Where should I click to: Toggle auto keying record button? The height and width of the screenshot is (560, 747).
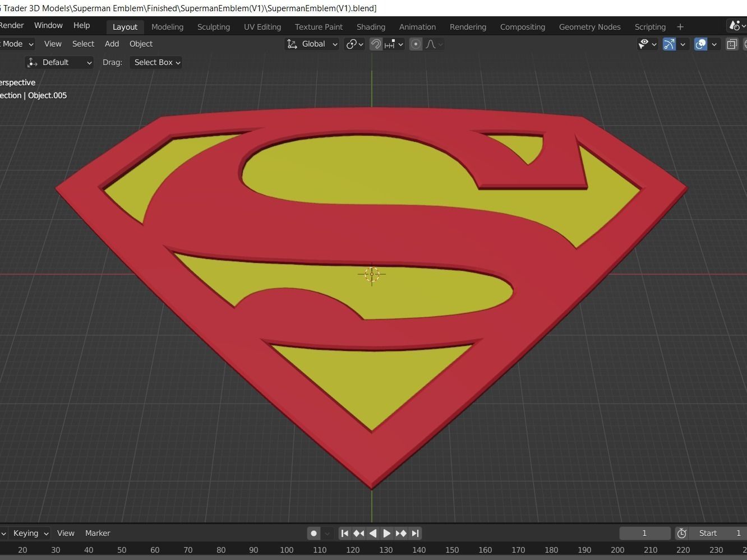coord(313,533)
